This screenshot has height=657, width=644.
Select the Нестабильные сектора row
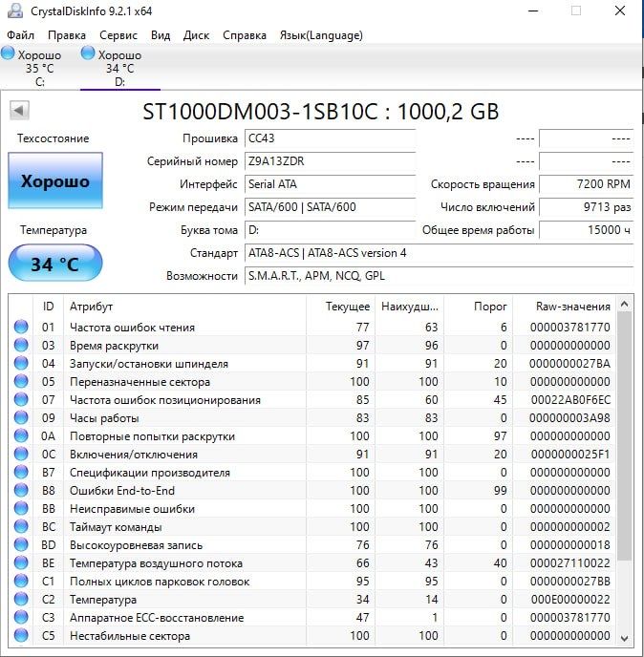(x=311, y=636)
